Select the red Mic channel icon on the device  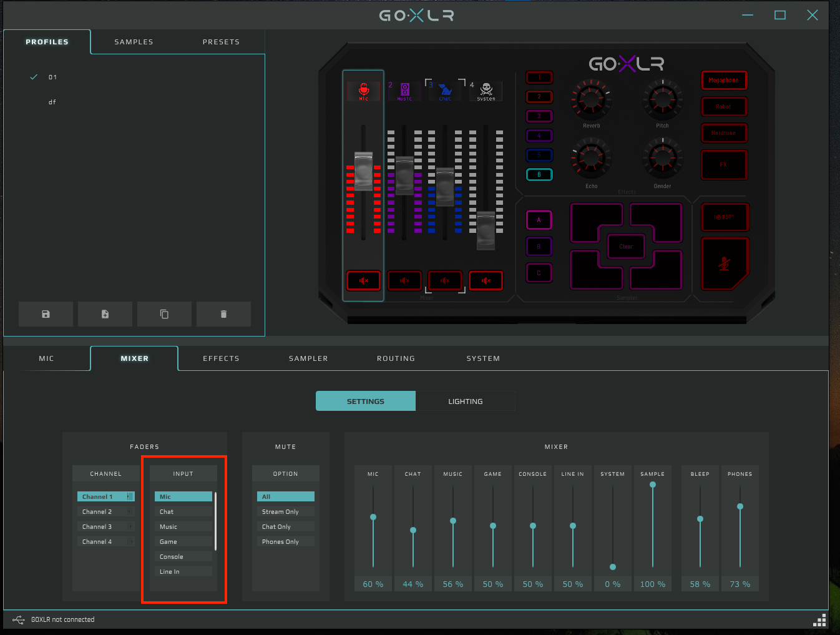pyautogui.click(x=364, y=91)
